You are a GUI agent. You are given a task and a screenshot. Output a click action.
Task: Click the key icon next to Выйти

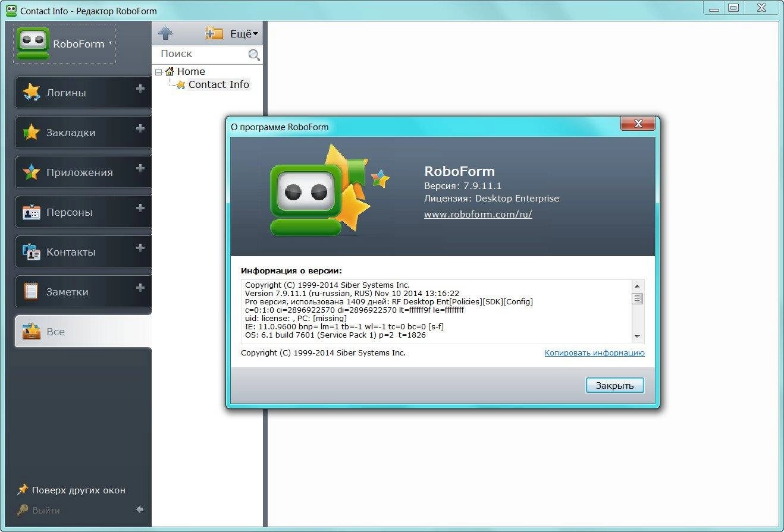[23, 510]
